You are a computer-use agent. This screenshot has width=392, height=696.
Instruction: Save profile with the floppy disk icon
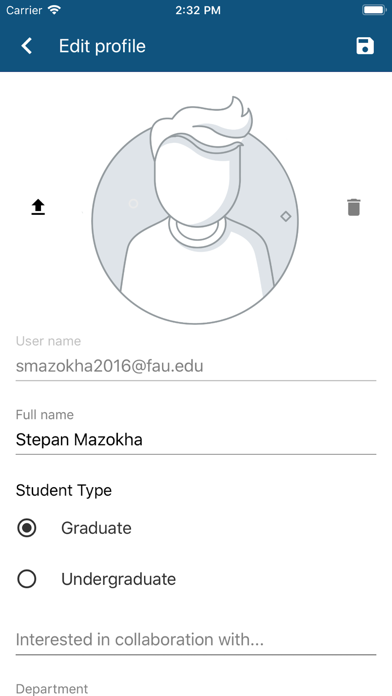pyautogui.click(x=365, y=46)
